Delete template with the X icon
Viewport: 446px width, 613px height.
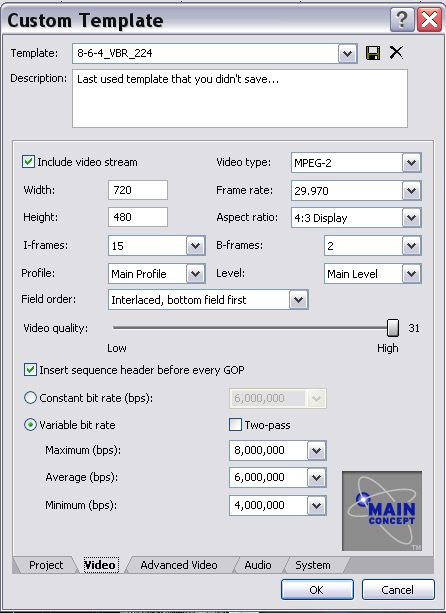[x=396, y=52]
